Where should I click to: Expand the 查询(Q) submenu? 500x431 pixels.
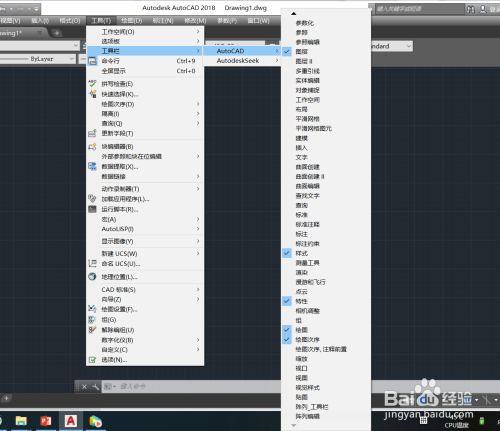pyautogui.click(x=145, y=123)
